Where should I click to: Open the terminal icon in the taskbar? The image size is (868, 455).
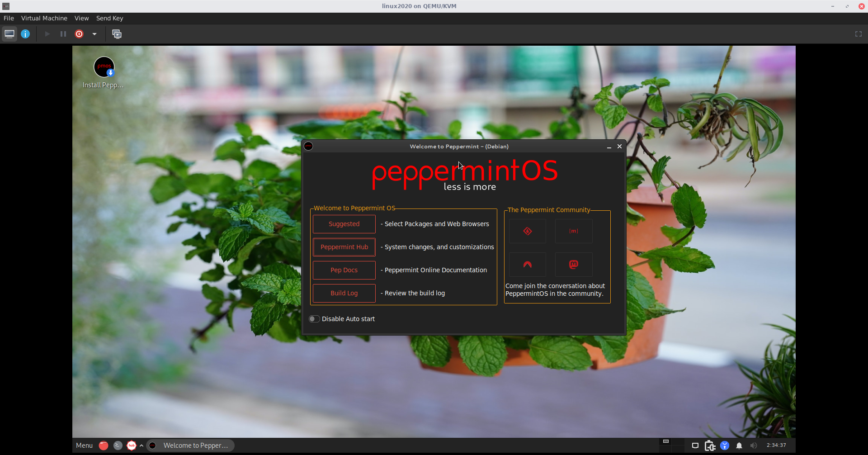coord(118,446)
